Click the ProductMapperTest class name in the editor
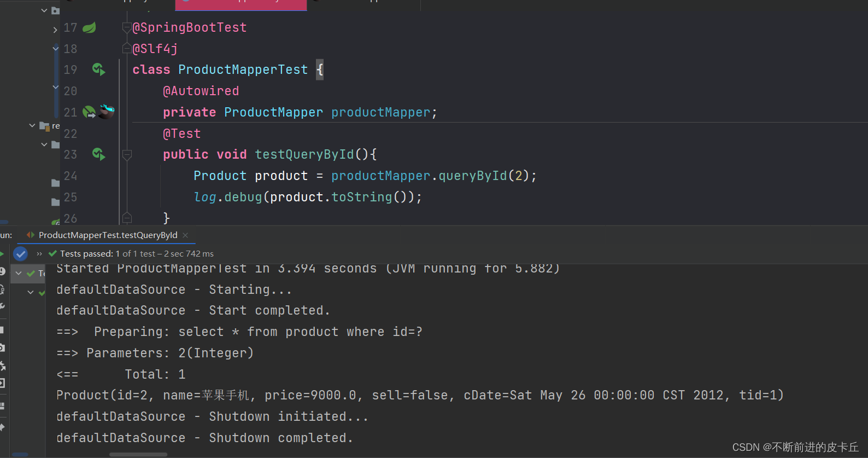 coord(243,69)
